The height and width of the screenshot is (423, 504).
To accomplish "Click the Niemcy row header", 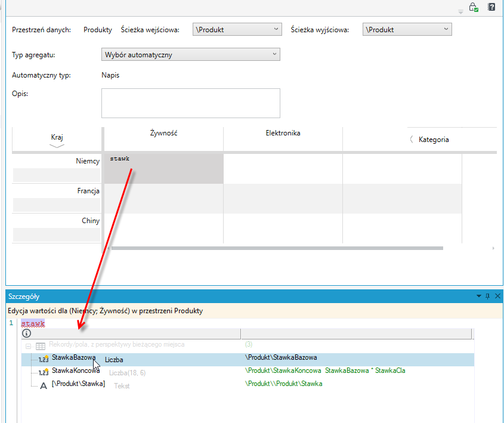I will point(88,161).
